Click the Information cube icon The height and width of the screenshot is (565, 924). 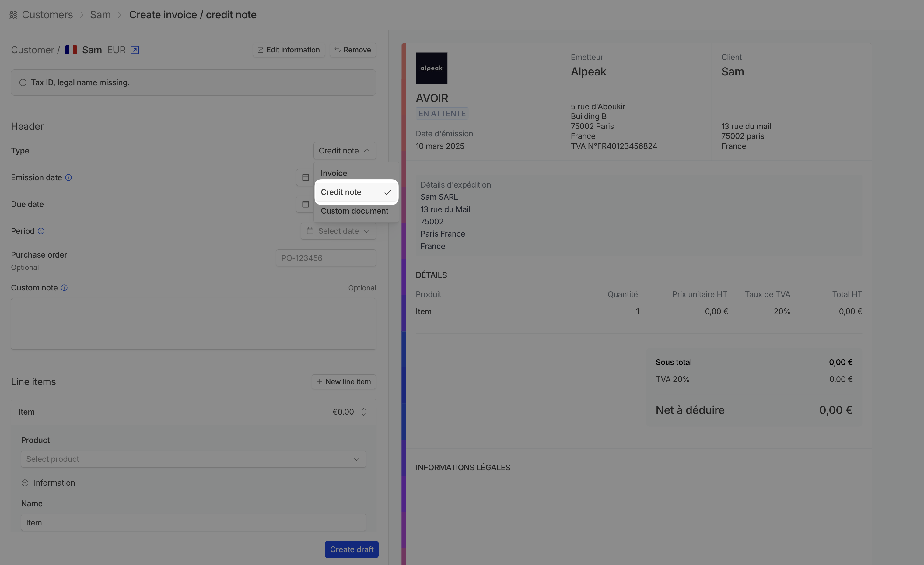(x=25, y=483)
